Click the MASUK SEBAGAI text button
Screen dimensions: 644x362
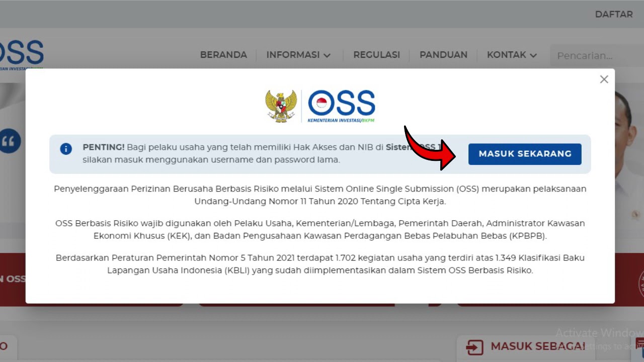538,346
